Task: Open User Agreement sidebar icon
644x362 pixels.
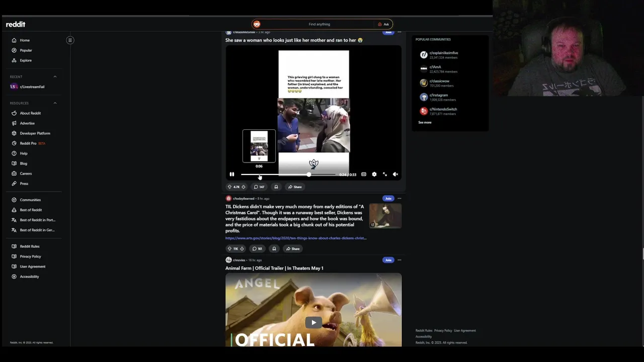Action: coord(14,266)
